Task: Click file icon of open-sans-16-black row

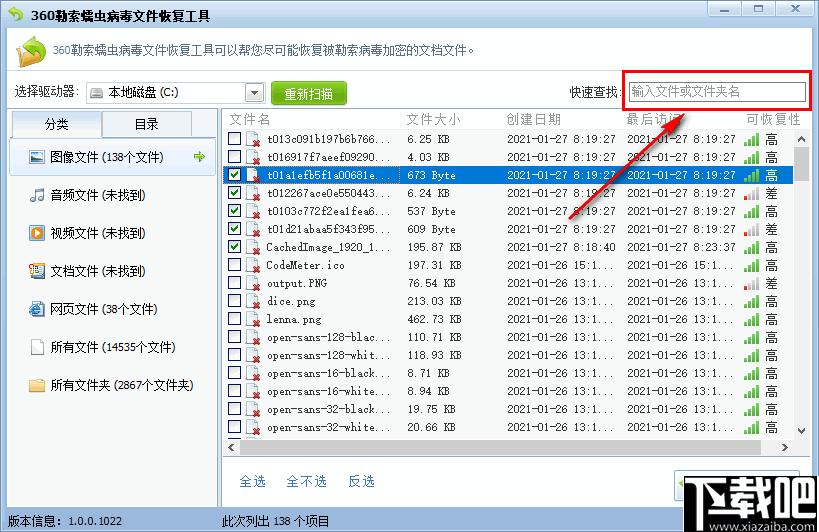Action: pyautogui.click(x=253, y=373)
